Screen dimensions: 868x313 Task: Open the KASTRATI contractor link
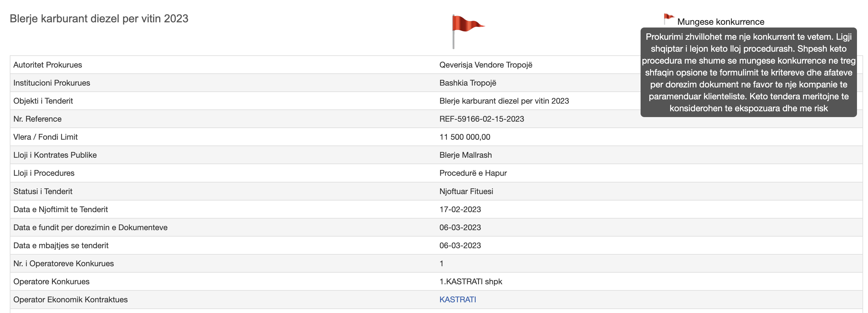point(457,299)
